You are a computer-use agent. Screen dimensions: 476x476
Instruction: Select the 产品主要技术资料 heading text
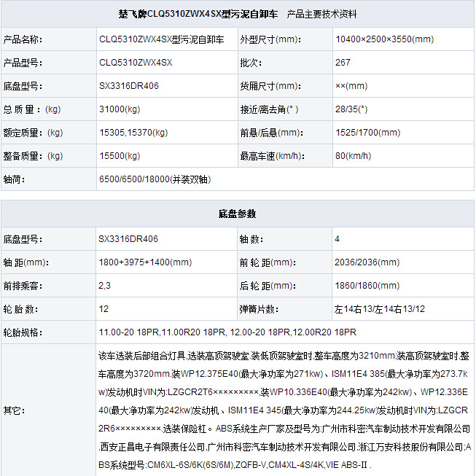(x=321, y=14)
